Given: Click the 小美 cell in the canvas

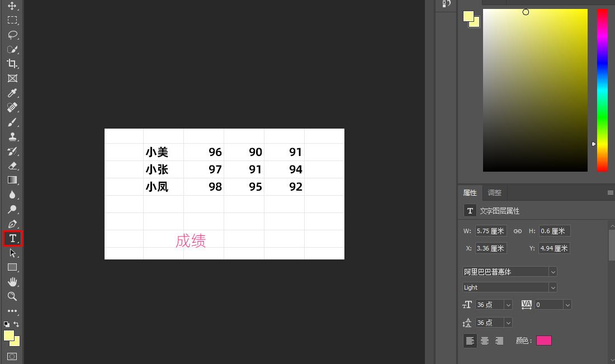Looking at the screenshot, I should coord(157,152).
